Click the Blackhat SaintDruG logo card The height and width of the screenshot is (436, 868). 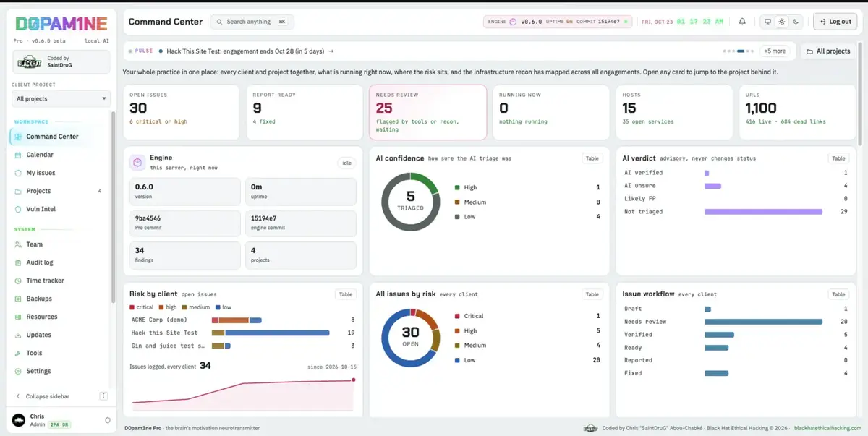click(61, 62)
